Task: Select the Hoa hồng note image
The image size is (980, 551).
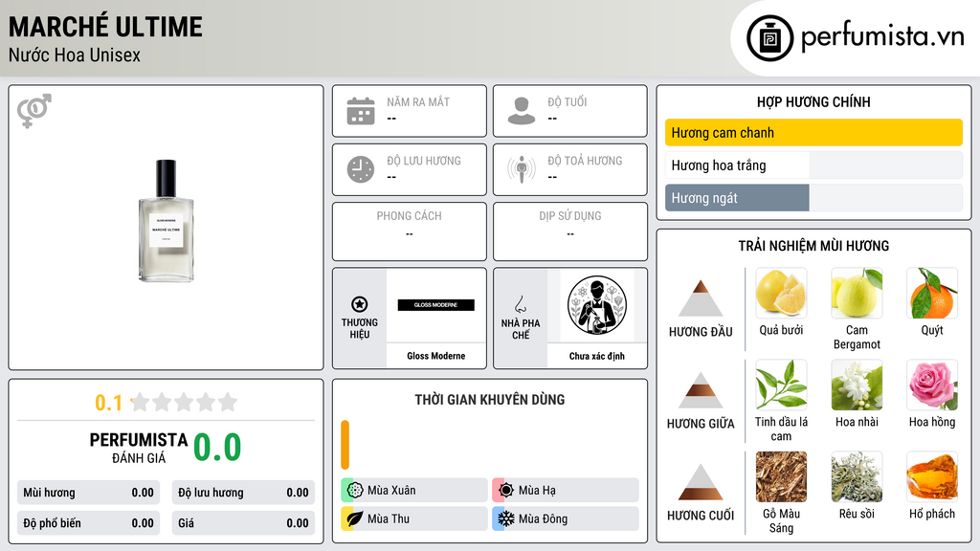Action: [932, 385]
